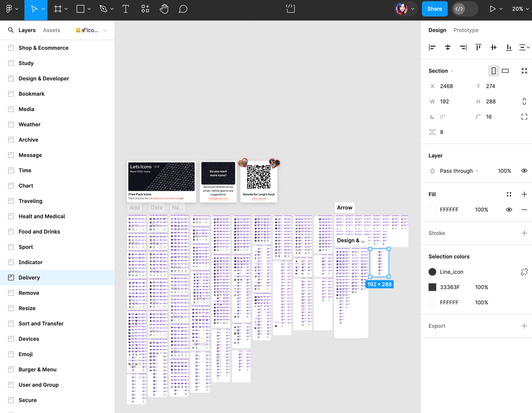This screenshot has height=413, width=532.
Task: Add an export setting
Action: (524, 326)
